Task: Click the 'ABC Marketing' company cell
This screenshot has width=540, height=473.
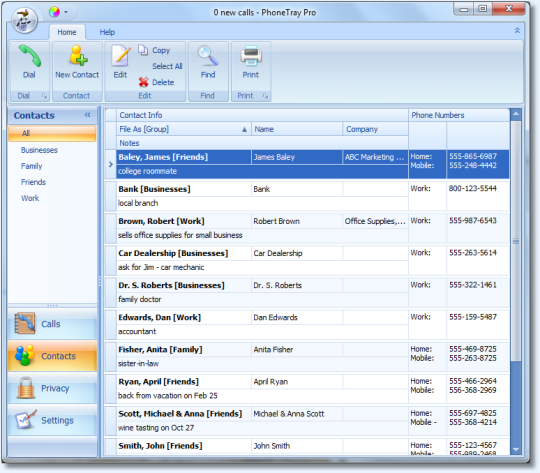Action: (x=375, y=157)
